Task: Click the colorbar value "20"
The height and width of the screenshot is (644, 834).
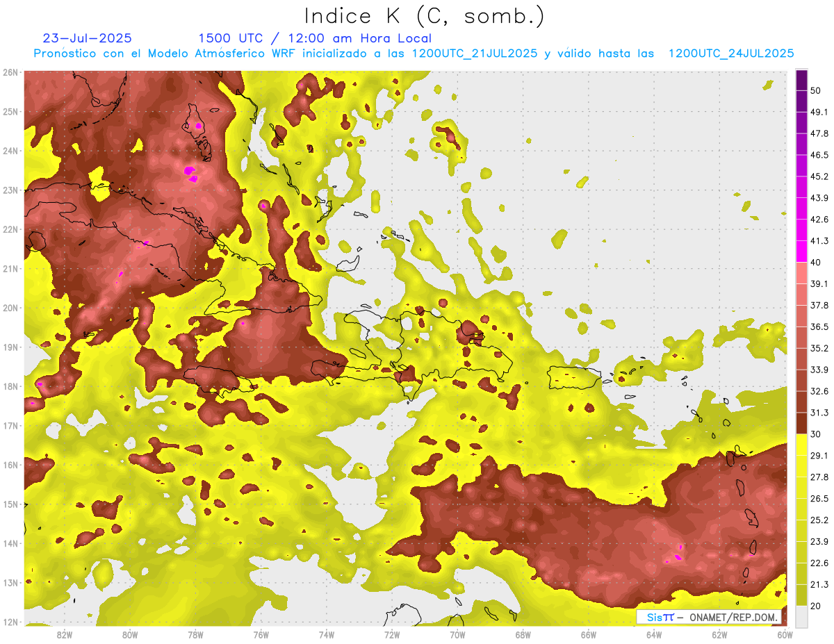Action: (x=815, y=605)
